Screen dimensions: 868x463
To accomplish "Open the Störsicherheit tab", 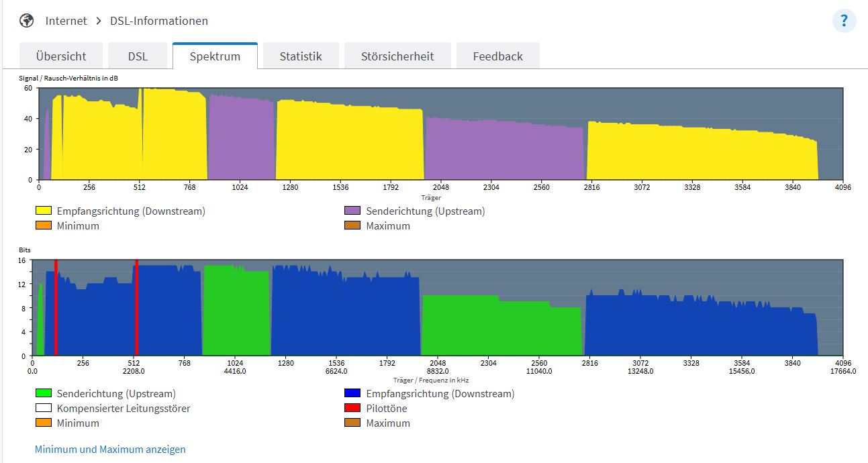I will 397,56.
